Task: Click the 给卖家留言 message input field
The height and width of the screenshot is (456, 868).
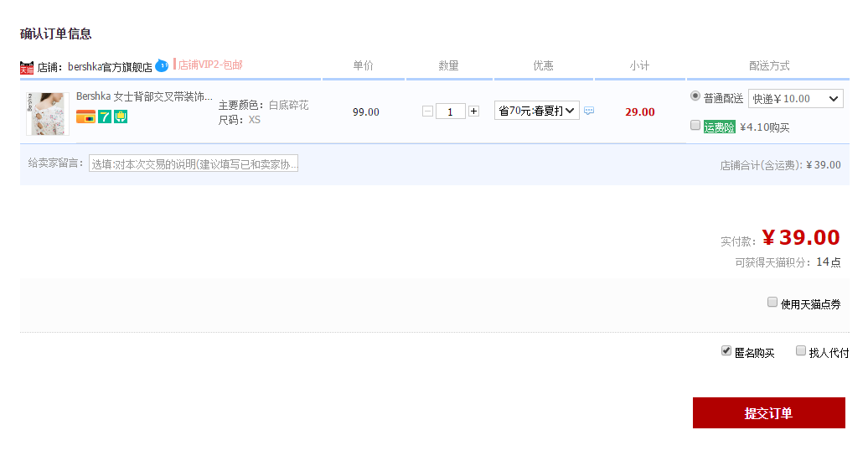Action: 194,163
